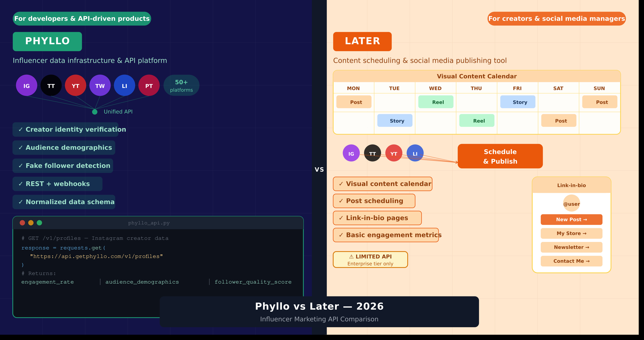This screenshot has height=340, width=644.
Task: Click the phyllo_api.py file name
Action: pos(149,223)
